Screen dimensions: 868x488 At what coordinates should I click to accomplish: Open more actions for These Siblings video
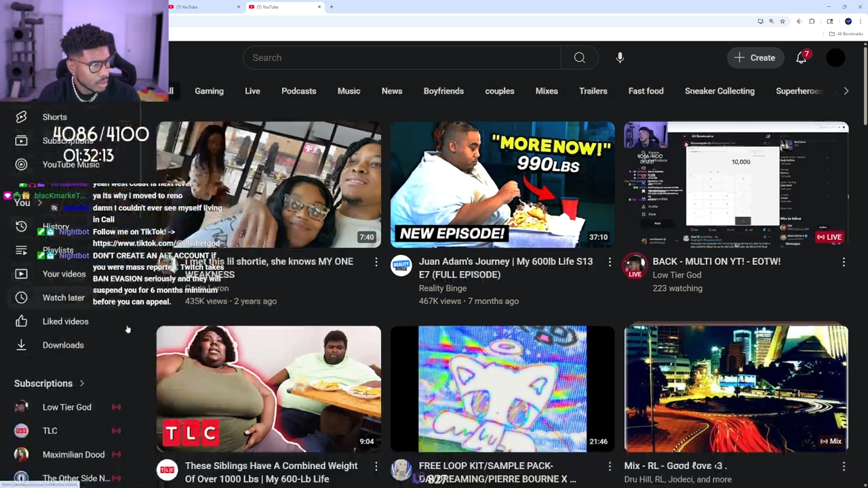(x=376, y=466)
